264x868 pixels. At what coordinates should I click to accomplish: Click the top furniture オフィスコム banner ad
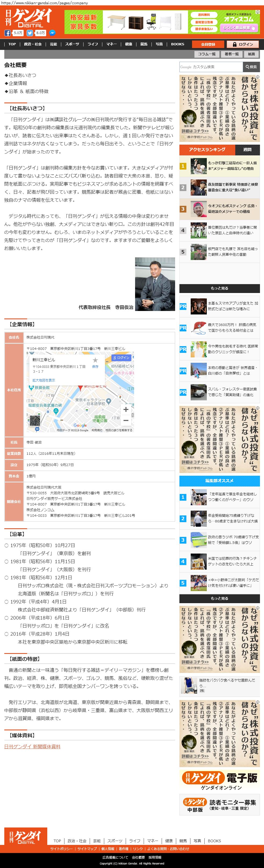(162, 22)
